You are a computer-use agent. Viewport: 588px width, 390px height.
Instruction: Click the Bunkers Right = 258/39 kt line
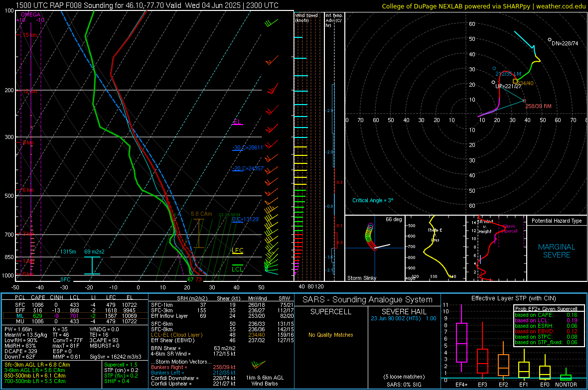click(193, 367)
